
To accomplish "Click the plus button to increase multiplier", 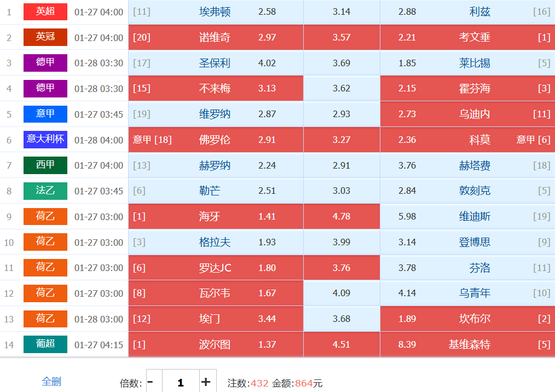I will (206, 382).
